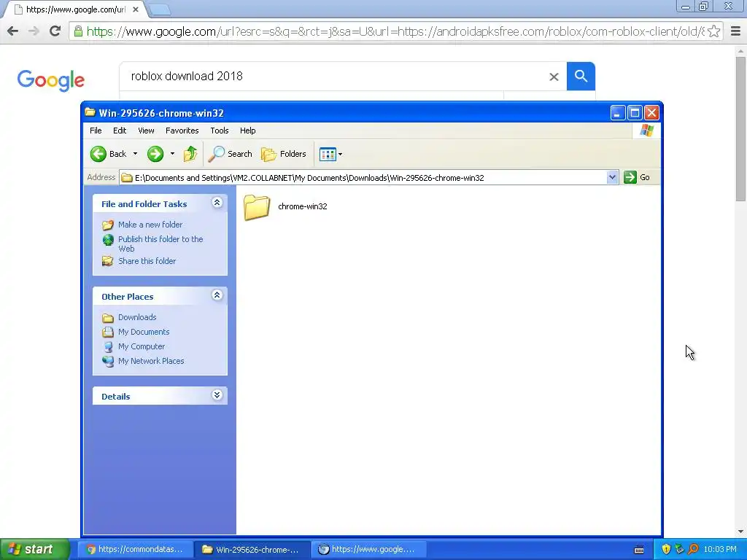Click the security shield tray icon
Viewport: 747px width, 560px height.
pos(666,549)
